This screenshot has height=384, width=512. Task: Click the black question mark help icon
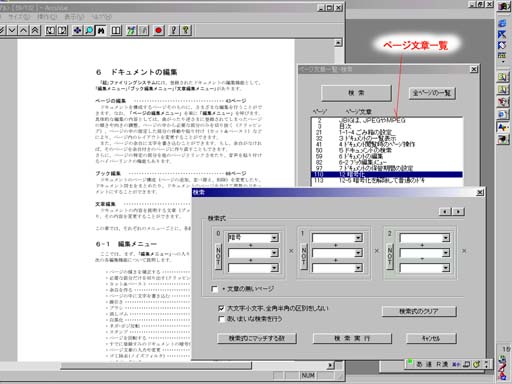(174, 31)
